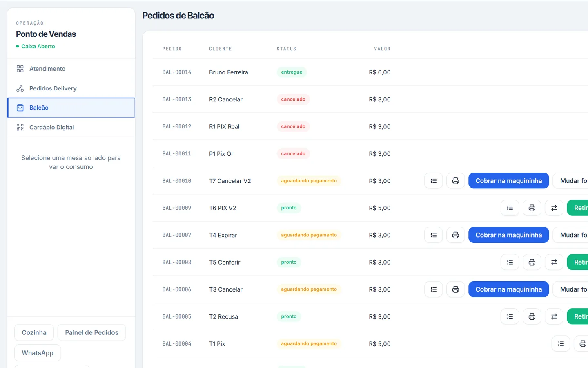Show the item list for BAL-00008

click(x=510, y=263)
